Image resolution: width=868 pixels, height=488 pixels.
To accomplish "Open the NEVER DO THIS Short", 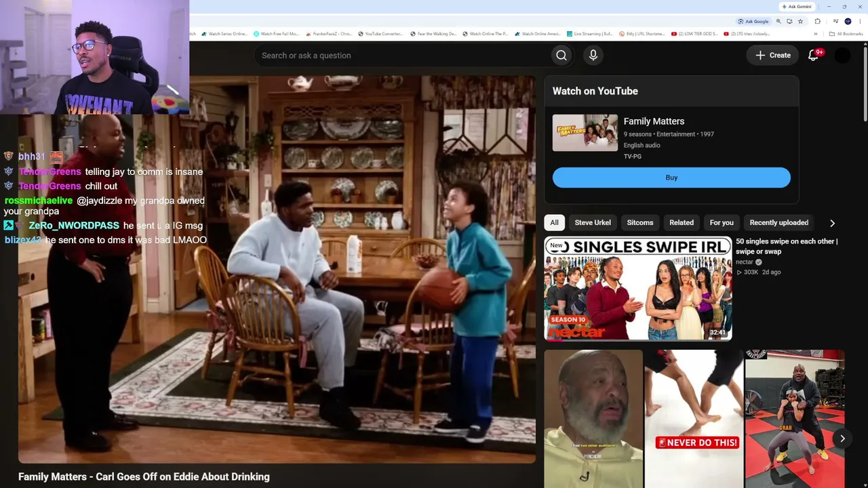I will [694, 419].
